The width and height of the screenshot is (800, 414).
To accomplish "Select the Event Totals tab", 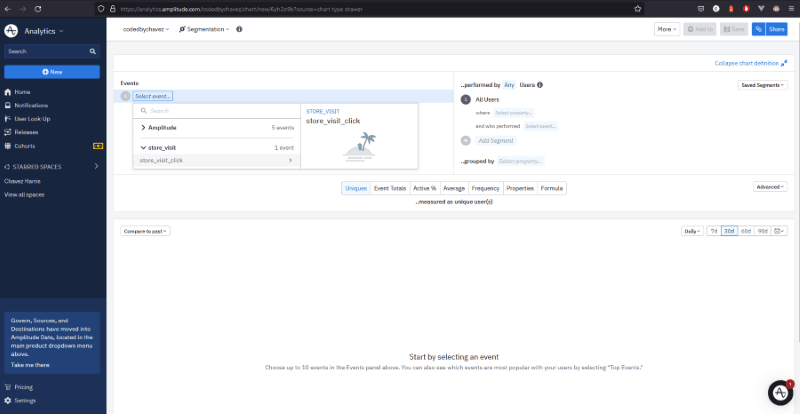I will point(390,188).
